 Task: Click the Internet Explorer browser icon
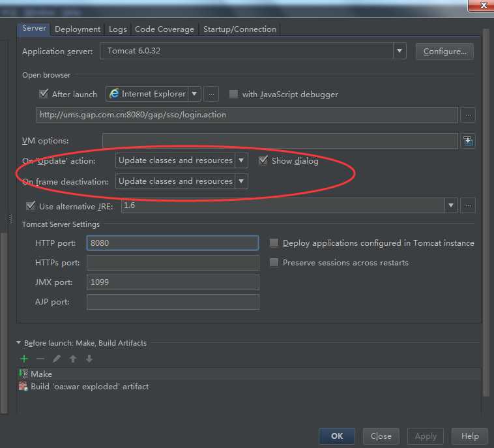coord(114,94)
